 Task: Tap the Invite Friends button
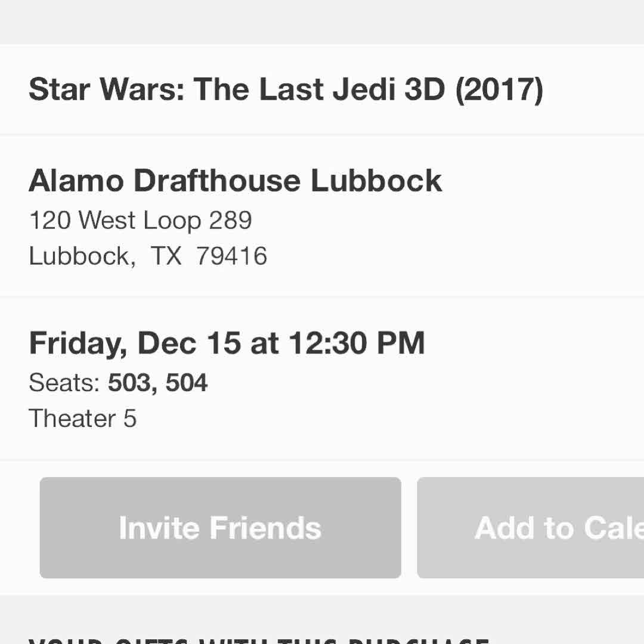(x=220, y=528)
